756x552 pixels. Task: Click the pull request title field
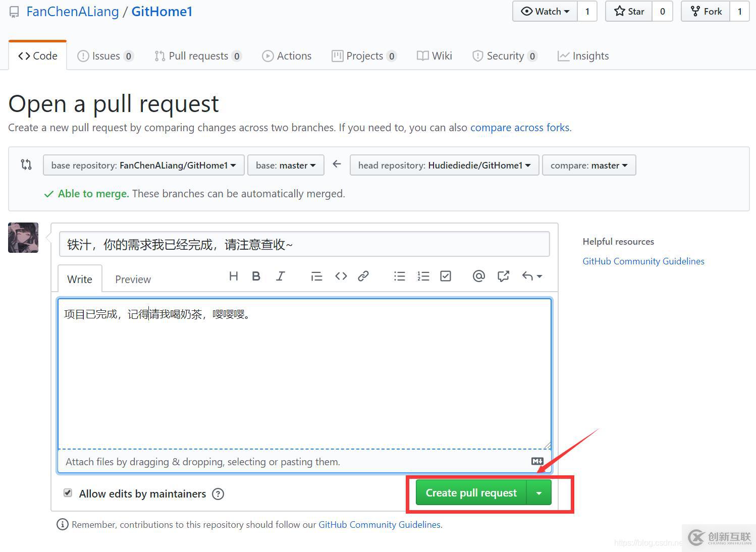[x=304, y=244]
